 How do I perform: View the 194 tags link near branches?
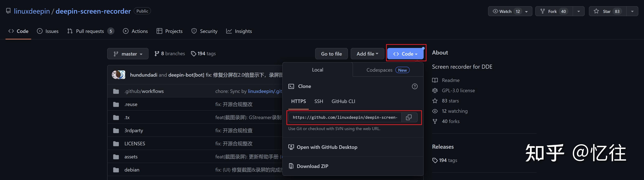[x=203, y=53]
